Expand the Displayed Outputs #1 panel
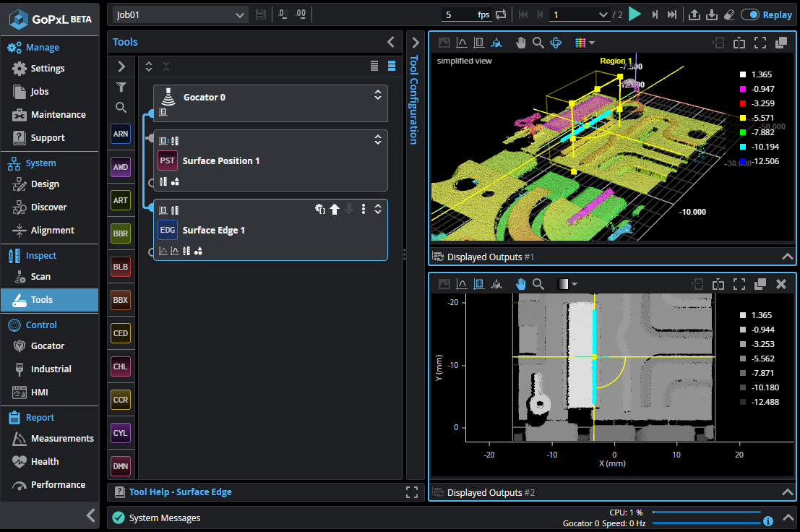 [x=787, y=256]
